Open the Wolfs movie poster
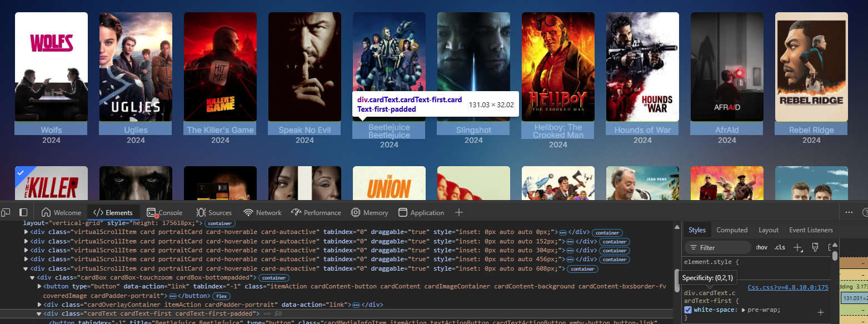Viewport: 868px width, 324px height. coord(51,67)
